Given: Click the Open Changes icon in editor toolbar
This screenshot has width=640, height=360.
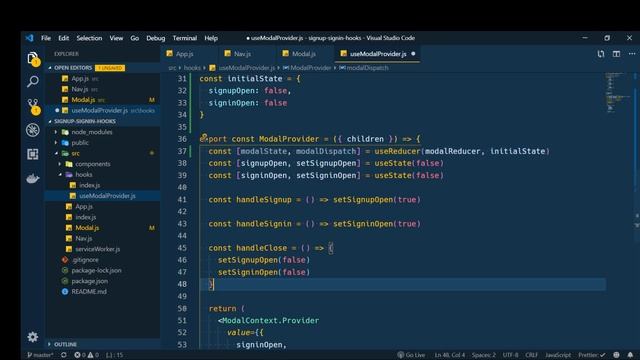Looking at the screenshot, I should point(601,54).
